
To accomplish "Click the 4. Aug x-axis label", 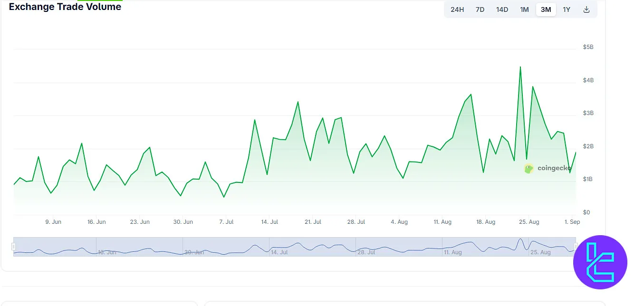I will (399, 222).
